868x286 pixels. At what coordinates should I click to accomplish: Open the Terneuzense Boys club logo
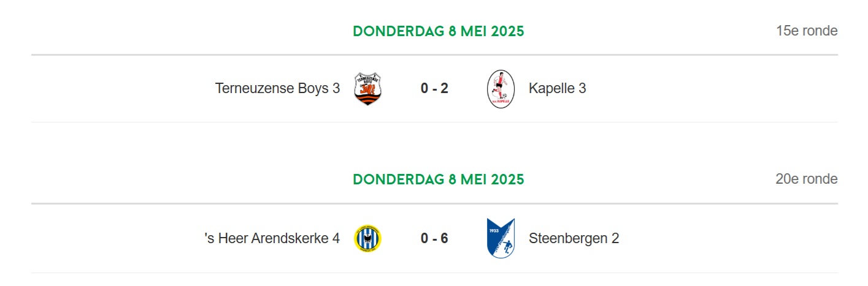(367, 89)
